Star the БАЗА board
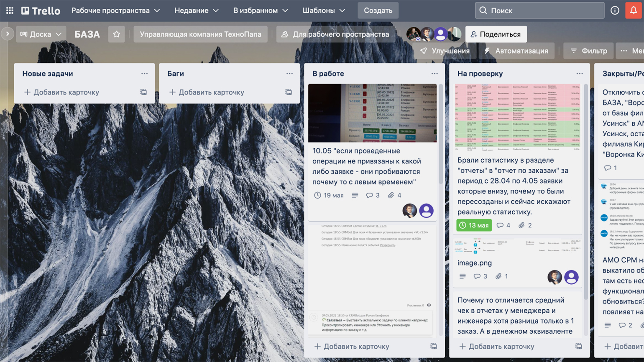 (117, 34)
